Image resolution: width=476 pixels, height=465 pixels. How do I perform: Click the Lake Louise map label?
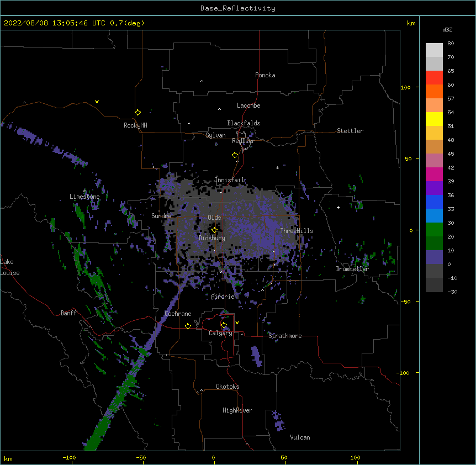coord(10,267)
